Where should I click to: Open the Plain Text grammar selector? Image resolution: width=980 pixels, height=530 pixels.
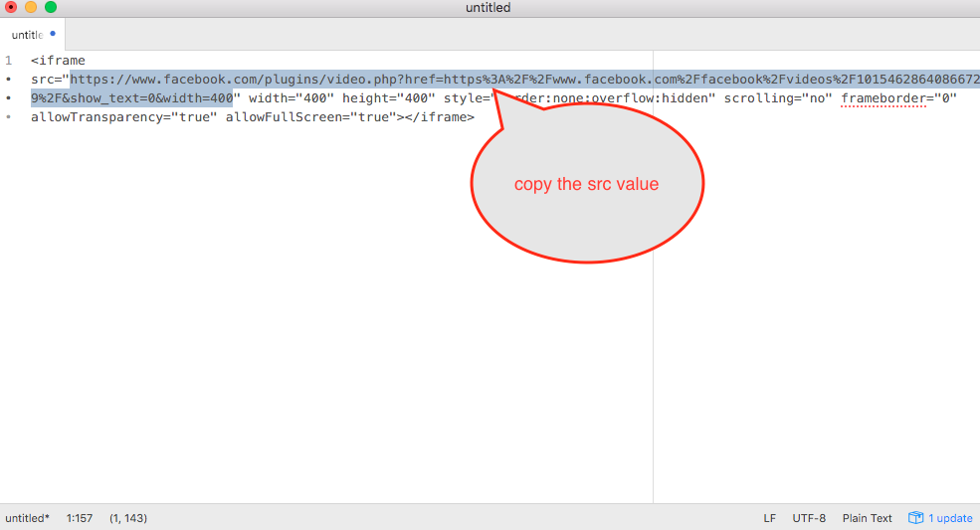(x=868, y=518)
